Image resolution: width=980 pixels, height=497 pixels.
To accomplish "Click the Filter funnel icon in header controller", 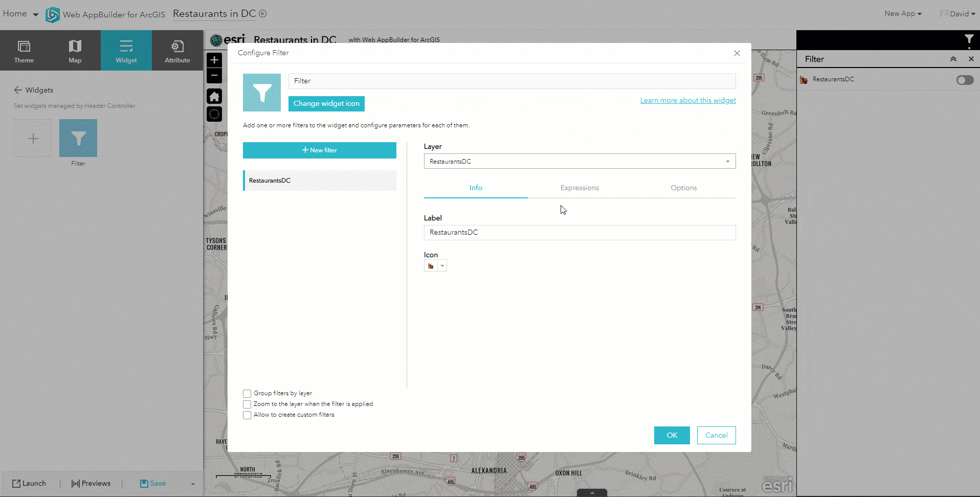I will tap(969, 40).
